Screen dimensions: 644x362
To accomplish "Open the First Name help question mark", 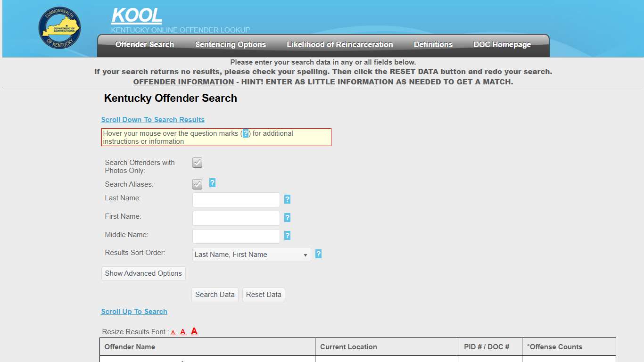I will 288,217.
